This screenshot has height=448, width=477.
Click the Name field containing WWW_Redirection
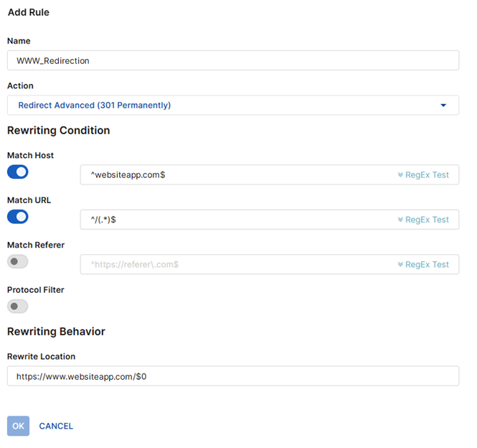click(x=233, y=61)
